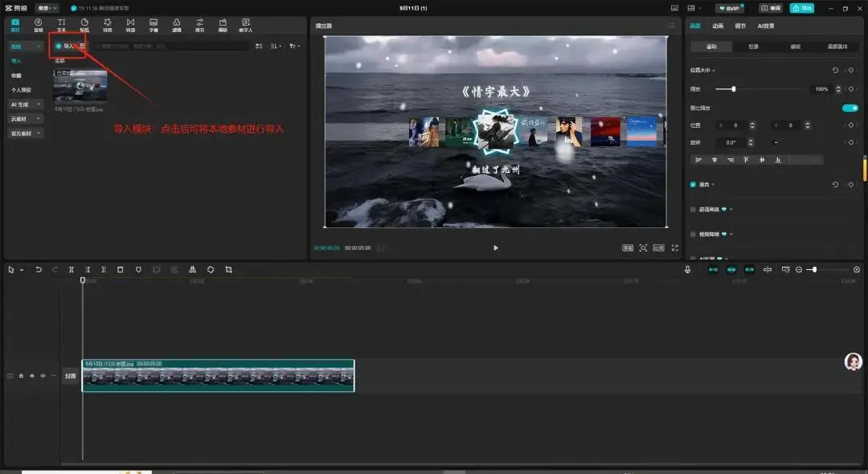Click the undo arrow in timeline toolbar
Image resolution: width=868 pixels, height=474 pixels.
click(38, 270)
